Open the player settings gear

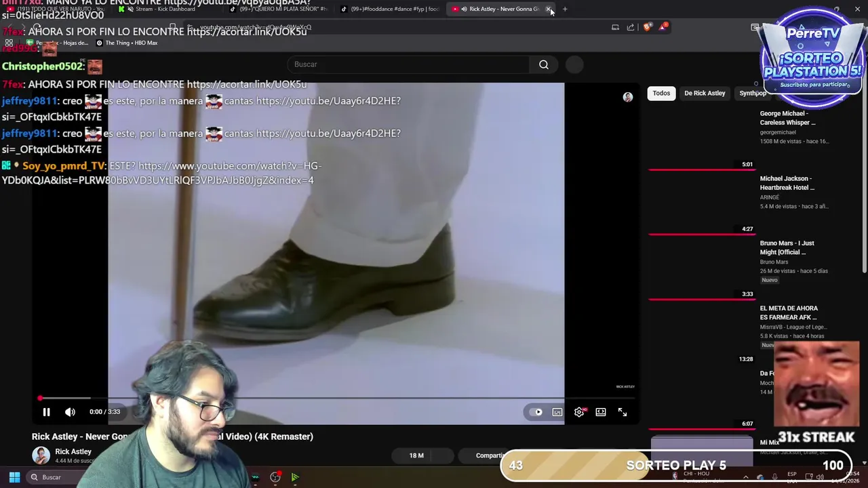[x=579, y=412]
